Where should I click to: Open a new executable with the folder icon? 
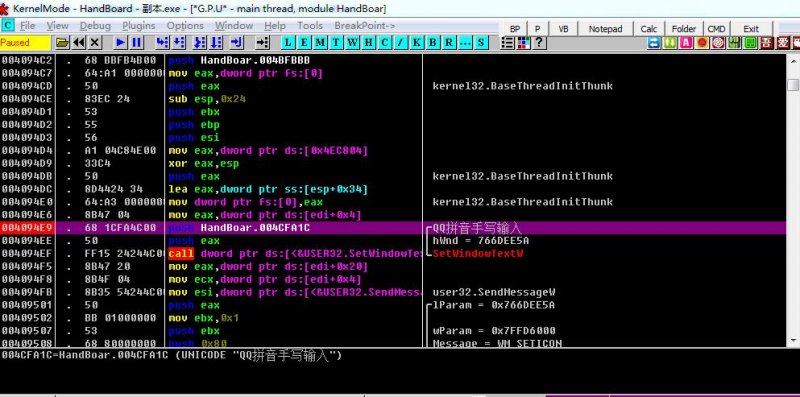coord(62,42)
